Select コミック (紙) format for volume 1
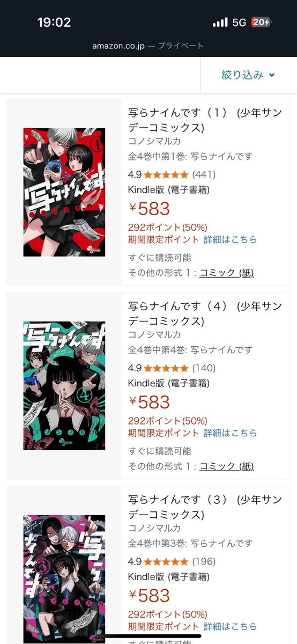297x644 pixels. click(x=227, y=273)
